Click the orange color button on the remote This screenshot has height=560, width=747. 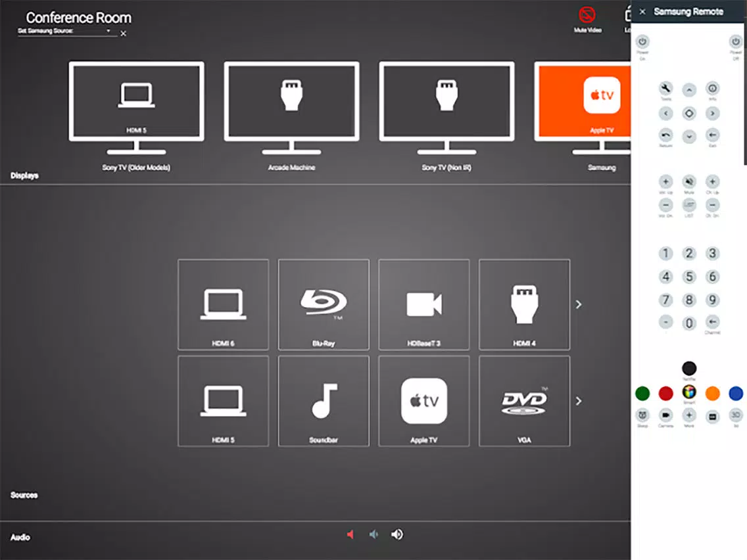(712, 393)
